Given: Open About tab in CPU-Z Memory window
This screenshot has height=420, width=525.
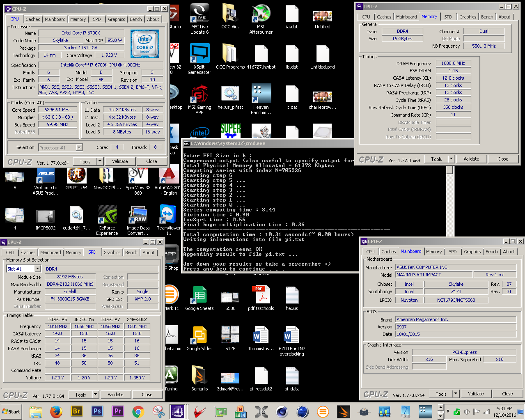Looking at the screenshot, I should [504, 17].
